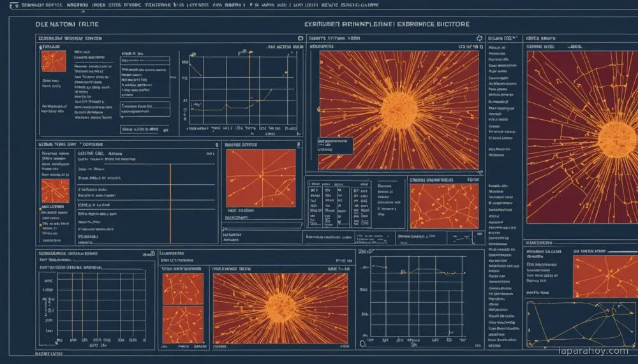The image size is (638, 364).
Task: Click the multi-line outlined text box next to the spiked chart
Action: coord(145,77)
